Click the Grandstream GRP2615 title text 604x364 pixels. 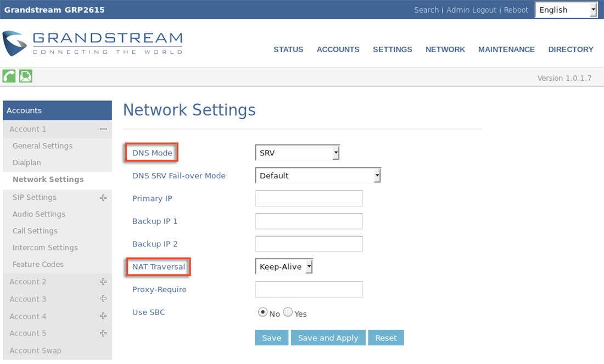coord(54,10)
